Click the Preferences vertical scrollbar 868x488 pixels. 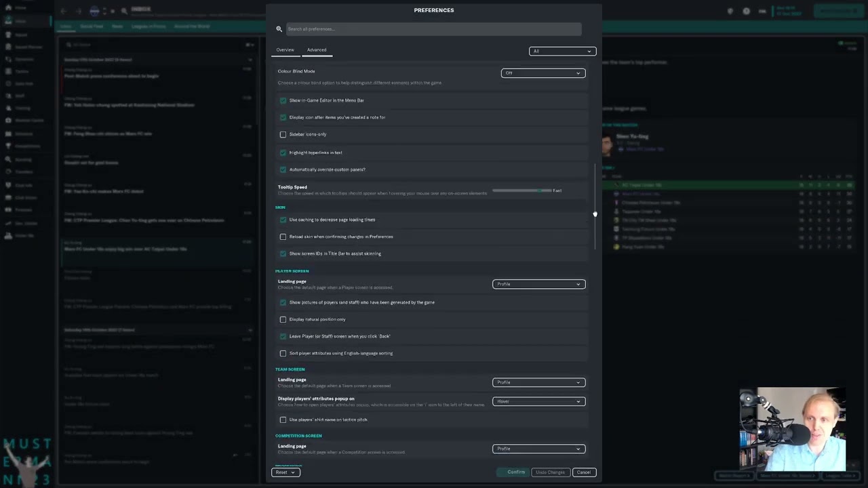tap(595, 207)
